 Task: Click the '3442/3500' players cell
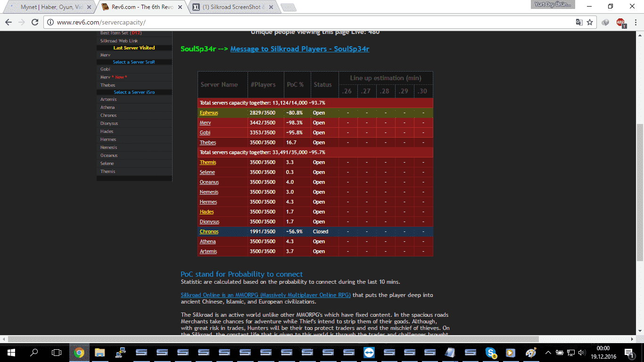(x=266, y=123)
